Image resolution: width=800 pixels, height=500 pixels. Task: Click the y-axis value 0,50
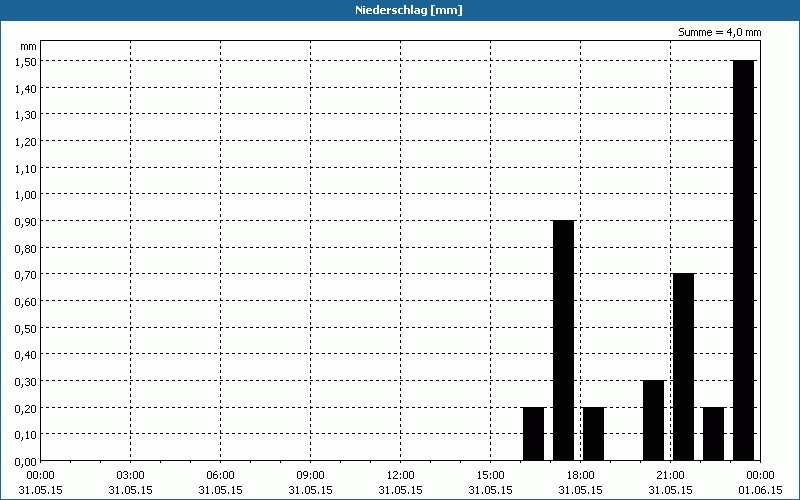pyautogui.click(x=26, y=329)
